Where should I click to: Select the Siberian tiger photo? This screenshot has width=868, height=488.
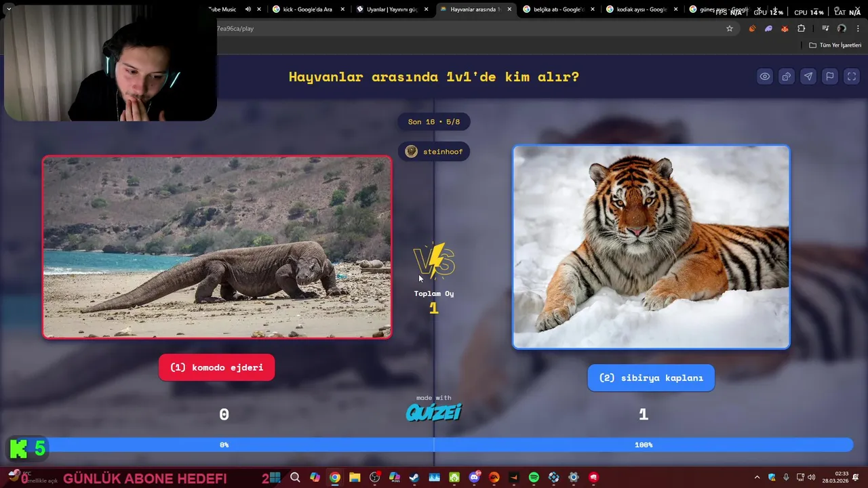click(x=651, y=247)
